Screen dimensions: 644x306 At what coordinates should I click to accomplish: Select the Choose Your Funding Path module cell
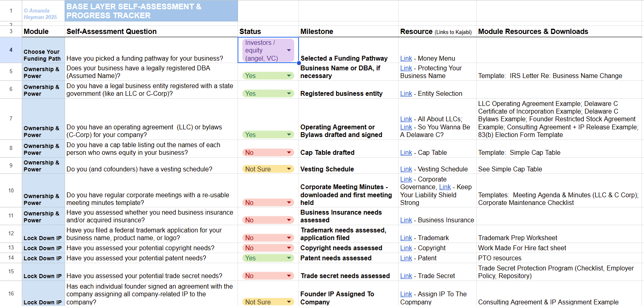coord(43,50)
